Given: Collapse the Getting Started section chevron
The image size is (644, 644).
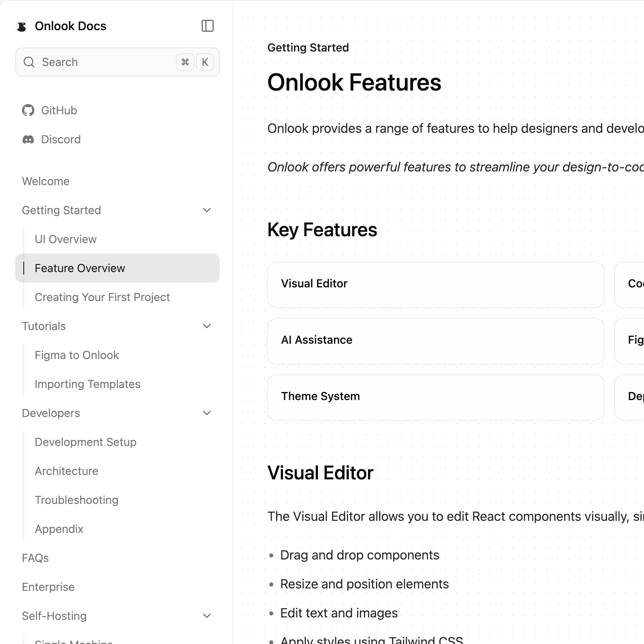Looking at the screenshot, I should [207, 210].
